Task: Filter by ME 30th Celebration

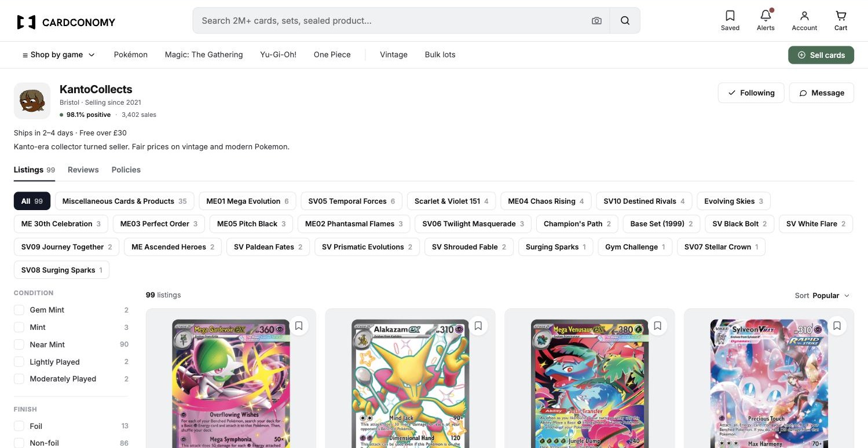Action: (x=61, y=223)
